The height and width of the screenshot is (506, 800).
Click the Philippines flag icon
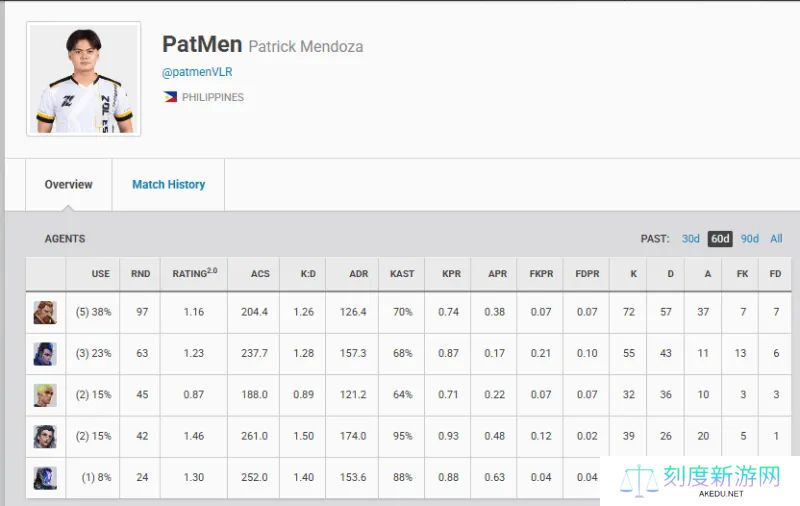point(170,98)
